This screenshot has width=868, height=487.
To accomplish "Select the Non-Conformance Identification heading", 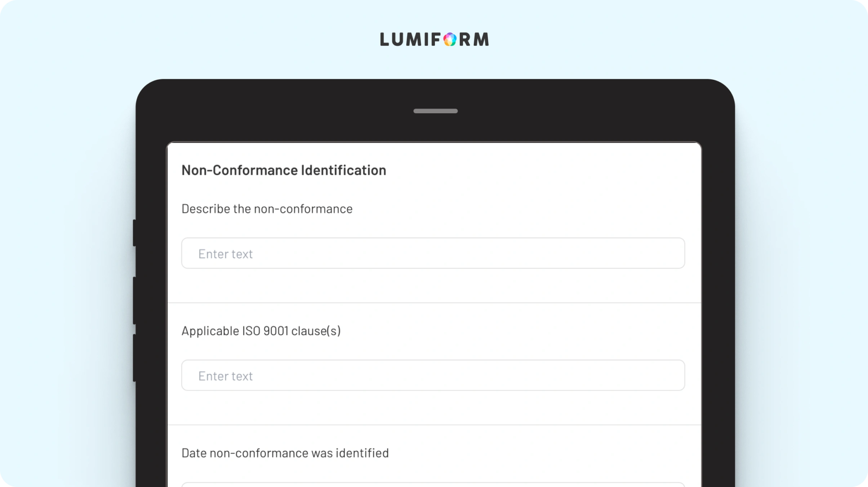I will [x=284, y=170].
